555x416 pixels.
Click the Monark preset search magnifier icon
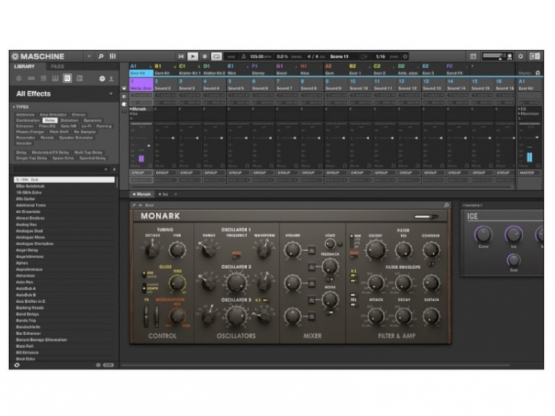446,205
